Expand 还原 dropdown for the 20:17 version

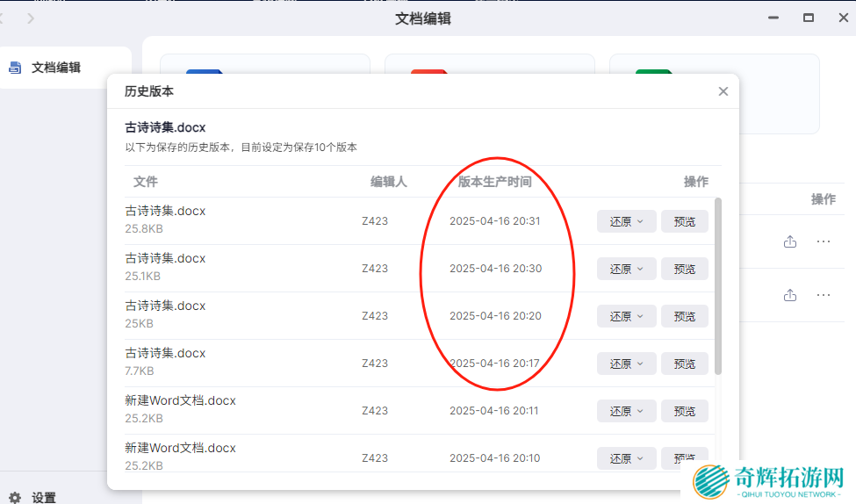627,364
